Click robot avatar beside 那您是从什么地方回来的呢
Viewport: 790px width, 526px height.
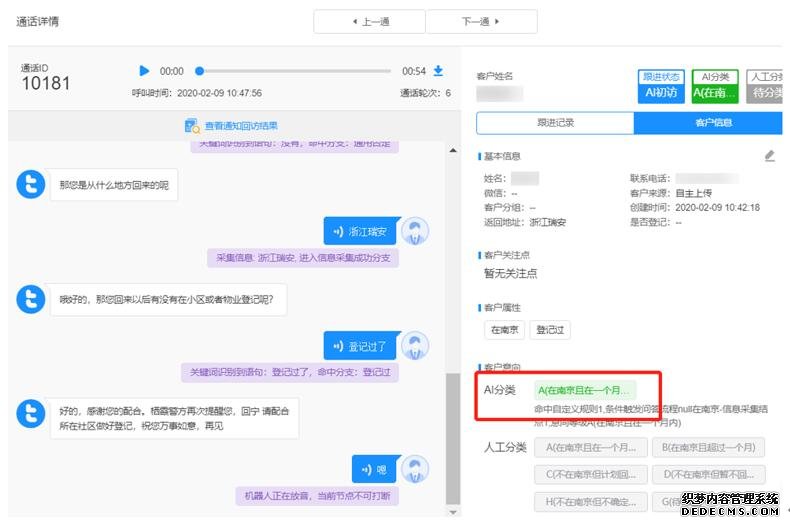pyautogui.click(x=31, y=184)
